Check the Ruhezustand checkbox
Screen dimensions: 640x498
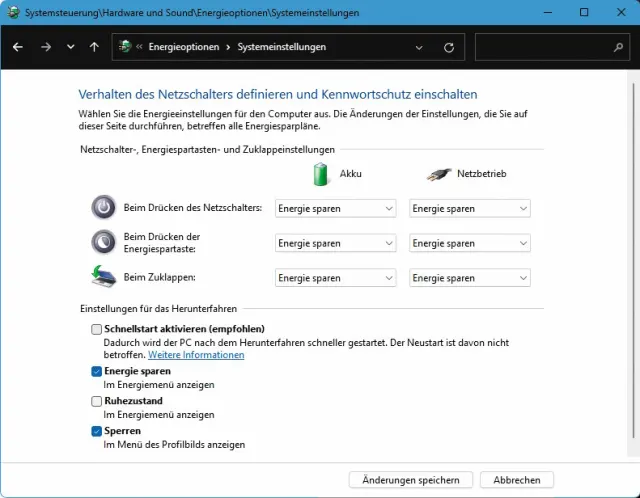click(x=96, y=401)
